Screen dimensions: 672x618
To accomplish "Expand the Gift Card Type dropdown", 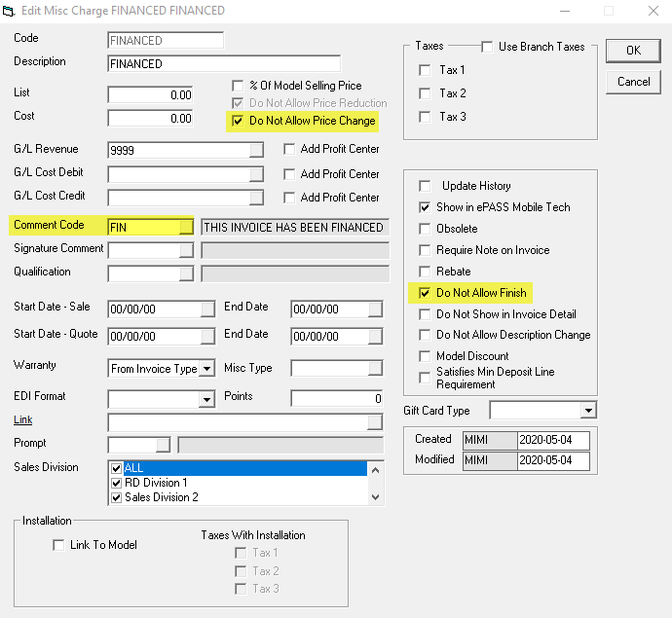I will [x=589, y=411].
